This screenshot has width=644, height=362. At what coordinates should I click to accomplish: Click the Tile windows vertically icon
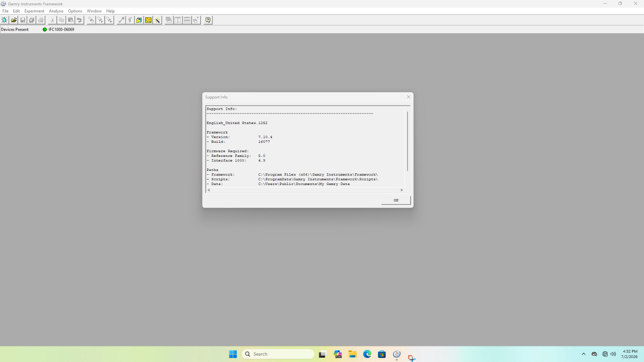tap(178, 20)
